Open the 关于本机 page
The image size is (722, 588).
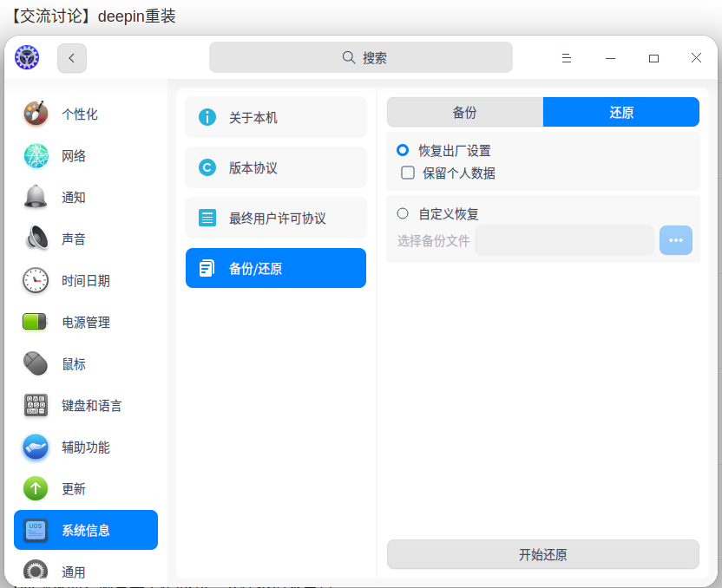pos(275,117)
